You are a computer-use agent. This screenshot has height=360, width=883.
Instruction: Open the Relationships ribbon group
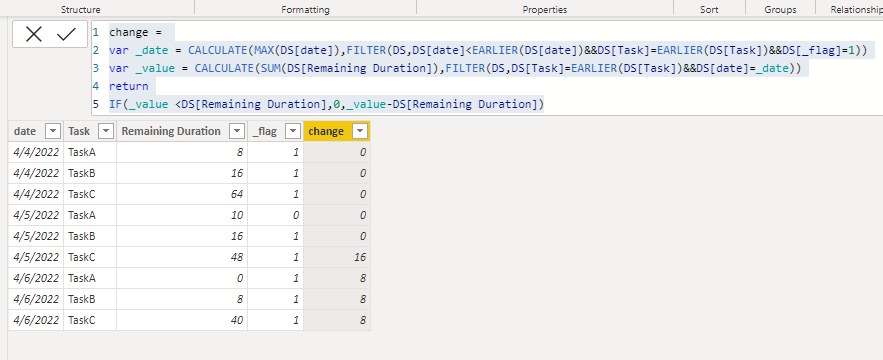tap(857, 10)
